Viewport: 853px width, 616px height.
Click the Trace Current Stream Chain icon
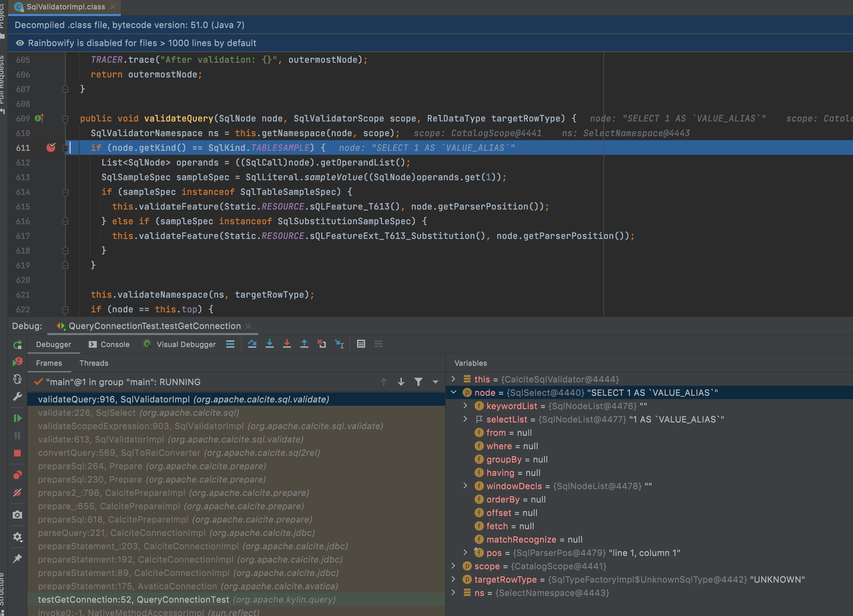(x=378, y=344)
